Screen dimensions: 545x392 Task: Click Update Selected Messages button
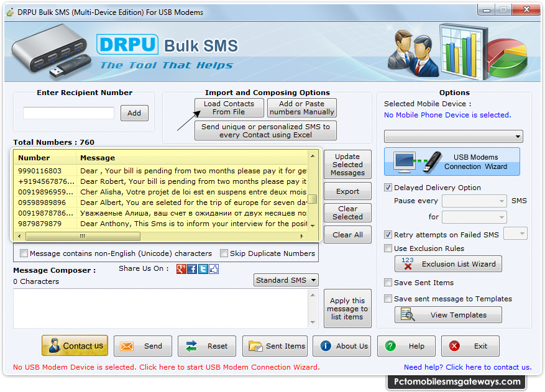[x=347, y=165]
